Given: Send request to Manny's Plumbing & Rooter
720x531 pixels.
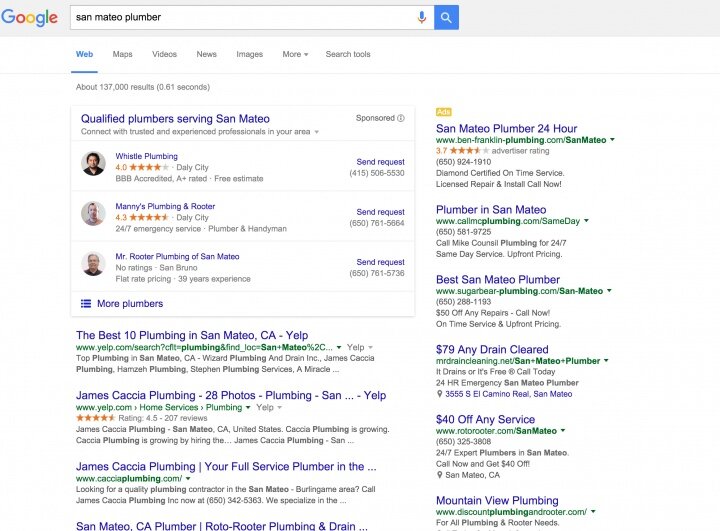Looking at the screenshot, I should [381, 212].
